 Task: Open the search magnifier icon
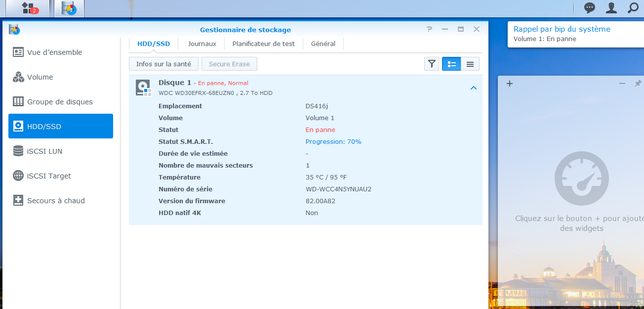[633, 7]
